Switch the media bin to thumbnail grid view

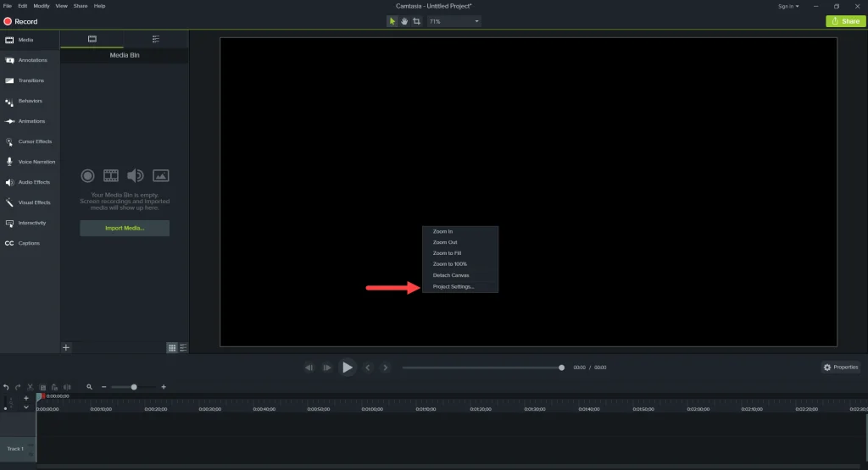(x=172, y=347)
